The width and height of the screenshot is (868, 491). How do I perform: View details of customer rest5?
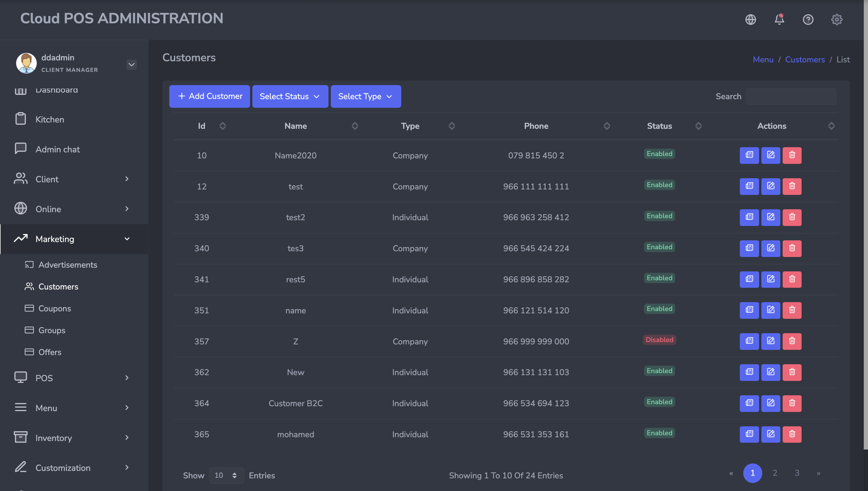click(x=749, y=279)
